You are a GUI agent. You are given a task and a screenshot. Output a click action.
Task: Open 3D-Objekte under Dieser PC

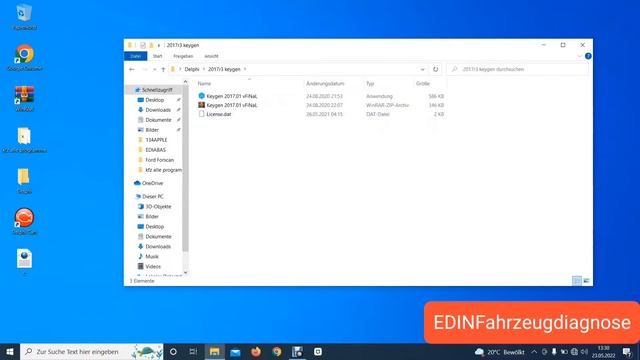[x=158, y=207]
